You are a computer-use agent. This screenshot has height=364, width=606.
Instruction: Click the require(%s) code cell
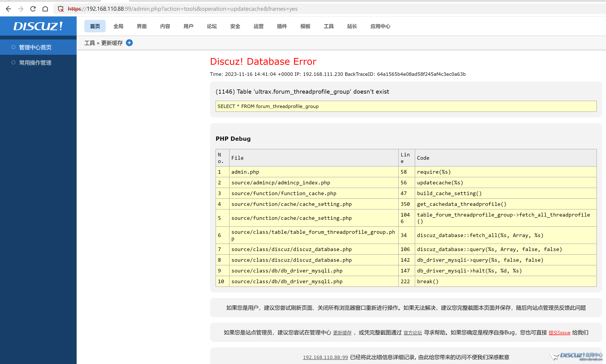coord(505,172)
